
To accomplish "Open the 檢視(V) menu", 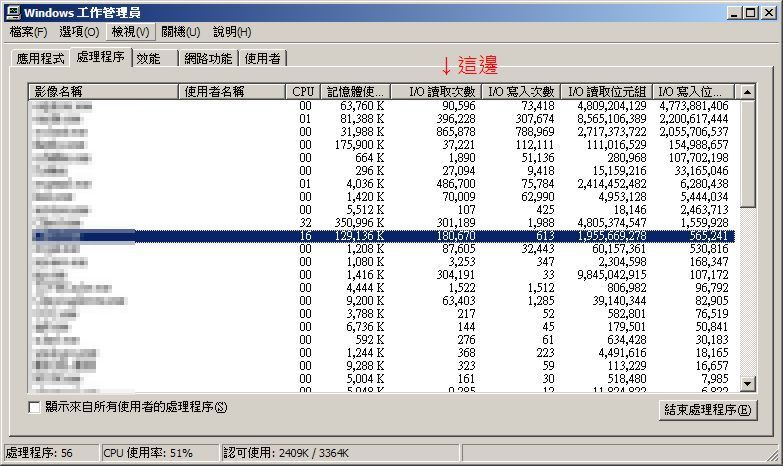I will tap(129, 32).
